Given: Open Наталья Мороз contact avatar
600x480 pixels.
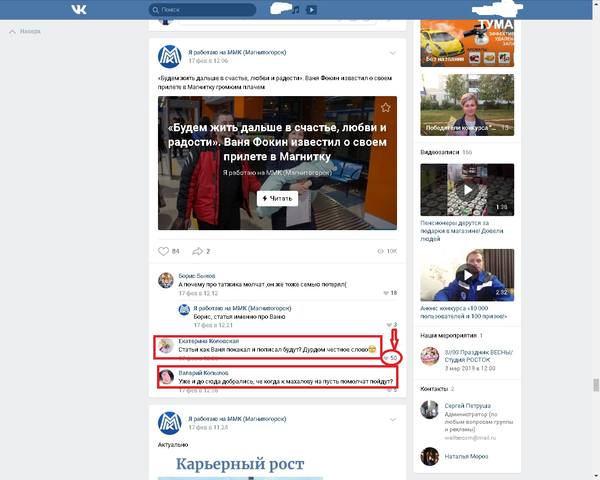Looking at the screenshot, I should point(430,456).
